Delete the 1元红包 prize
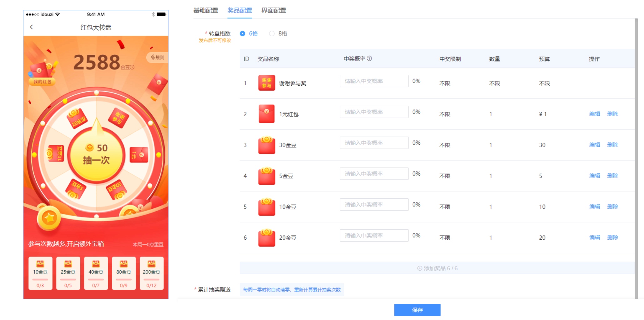 coord(613,114)
